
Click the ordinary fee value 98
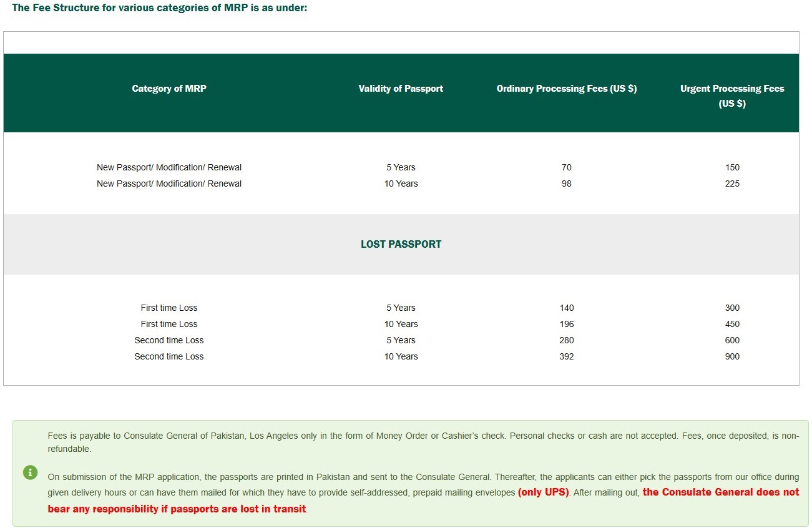(566, 183)
